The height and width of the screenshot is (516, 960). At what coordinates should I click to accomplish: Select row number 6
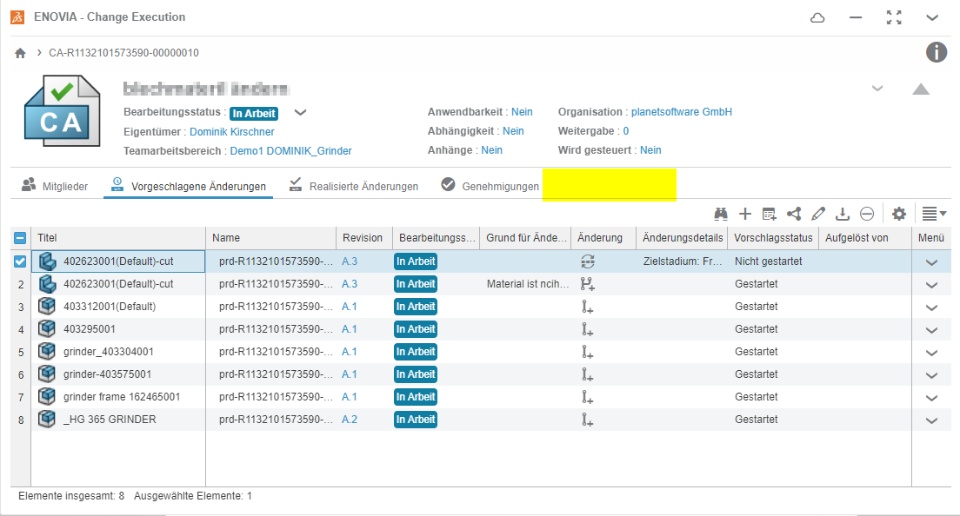click(x=21, y=375)
